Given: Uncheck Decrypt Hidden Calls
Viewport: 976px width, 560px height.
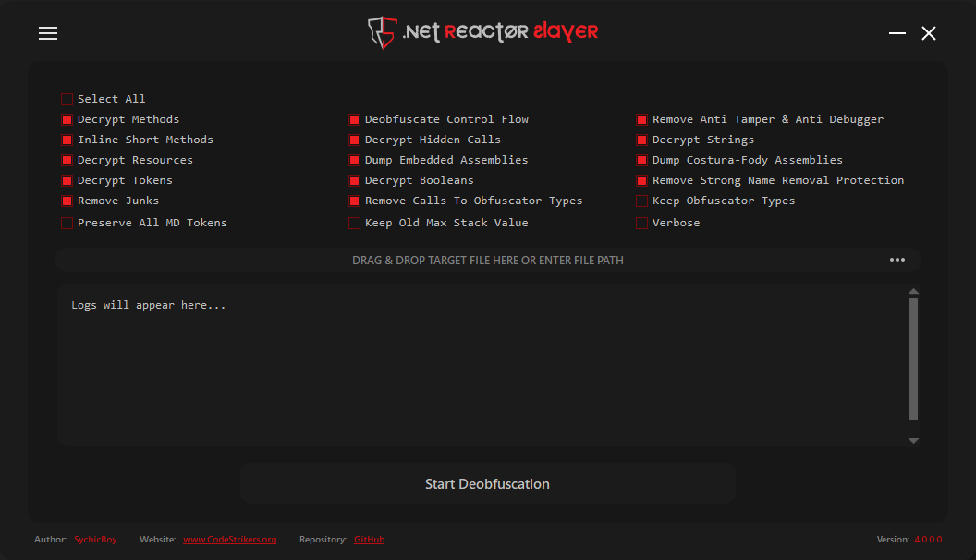Looking at the screenshot, I should click(x=354, y=140).
